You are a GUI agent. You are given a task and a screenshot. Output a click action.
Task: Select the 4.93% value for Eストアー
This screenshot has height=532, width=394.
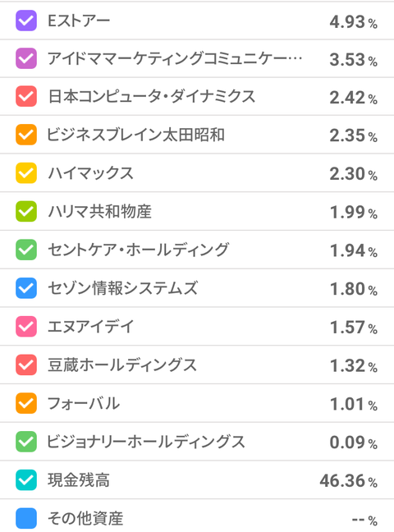tap(354, 22)
